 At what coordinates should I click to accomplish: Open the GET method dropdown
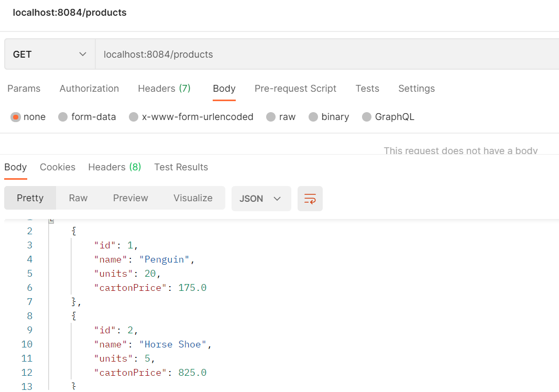[x=50, y=54]
